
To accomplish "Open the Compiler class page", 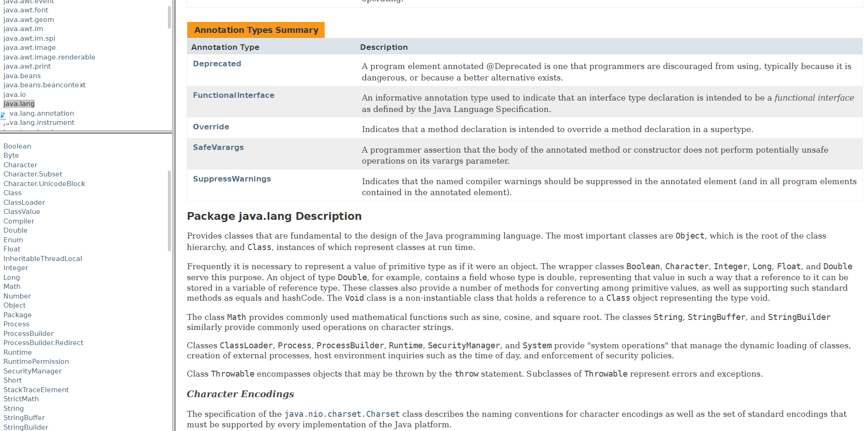I will pyautogui.click(x=19, y=221).
